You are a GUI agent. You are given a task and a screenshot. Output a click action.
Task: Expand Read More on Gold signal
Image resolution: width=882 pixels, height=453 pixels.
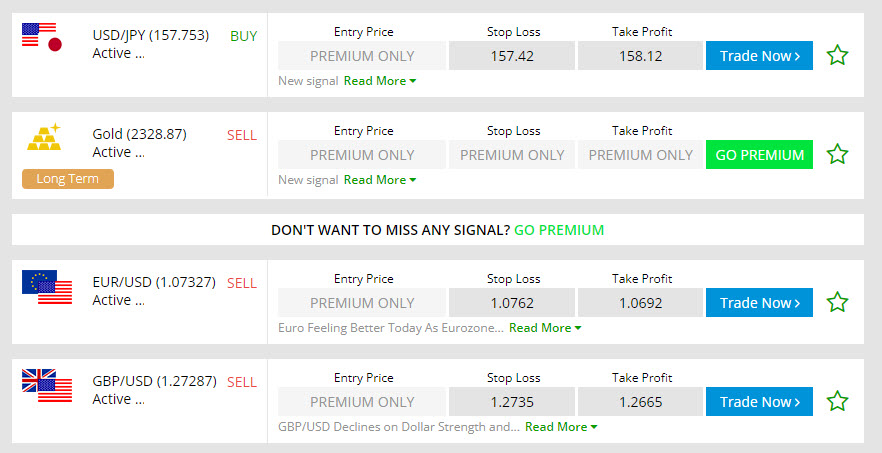tap(379, 180)
